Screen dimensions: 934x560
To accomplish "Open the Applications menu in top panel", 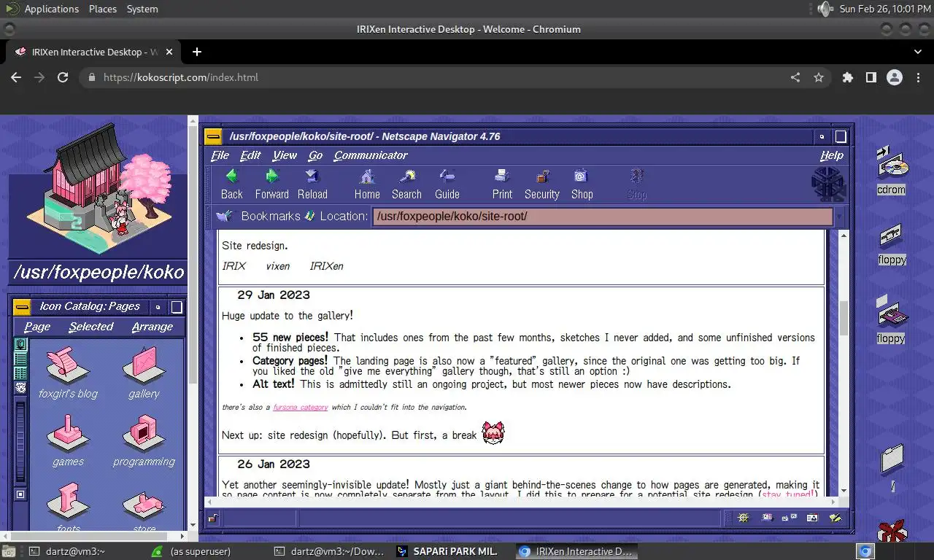I will [51, 9].
